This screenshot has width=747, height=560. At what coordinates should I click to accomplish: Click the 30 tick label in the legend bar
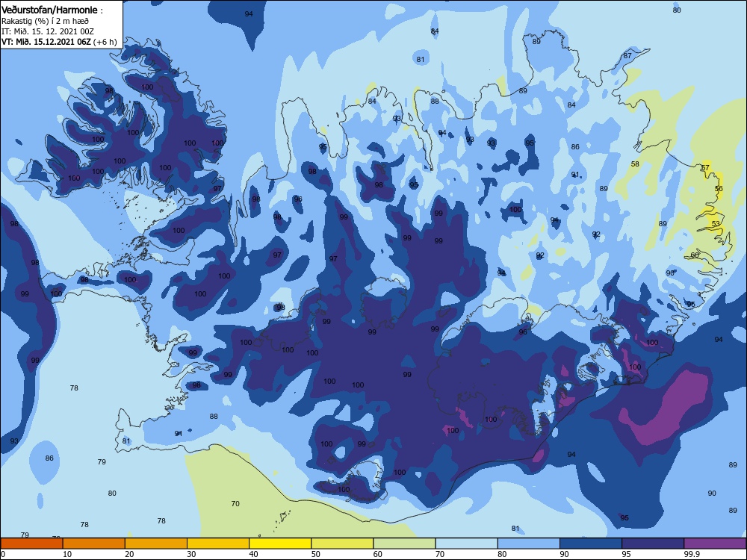click(191, 554)
